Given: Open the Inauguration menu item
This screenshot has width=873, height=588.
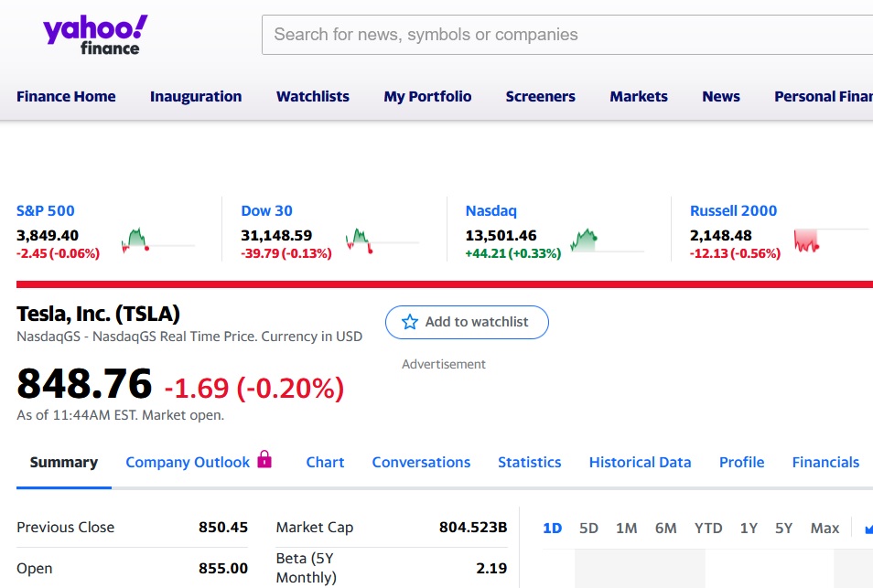Looking at the screenshot, I should click(196, 96).
